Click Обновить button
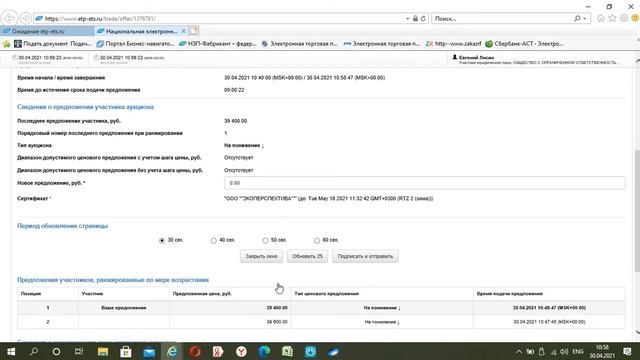This screenshot has height=360, width=640. click(307, 256)
